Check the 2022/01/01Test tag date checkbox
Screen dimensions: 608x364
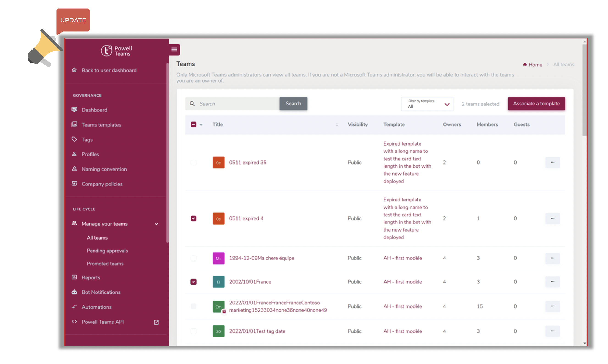pyautogui.click(x=193, y=331)
